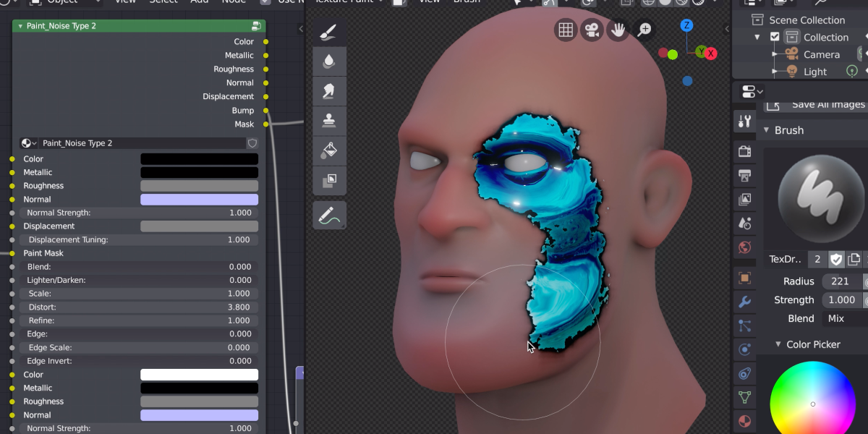The width and height of the screenshot is (868, 434).
Task: Click the zoom view magnifier gizmo
Action: [644, 30]
